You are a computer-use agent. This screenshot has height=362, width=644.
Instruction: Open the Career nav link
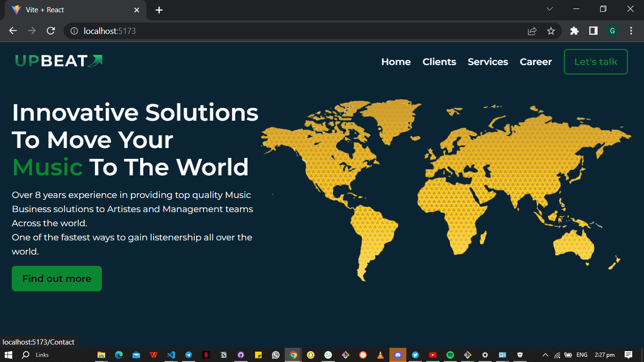click(536, 62)
